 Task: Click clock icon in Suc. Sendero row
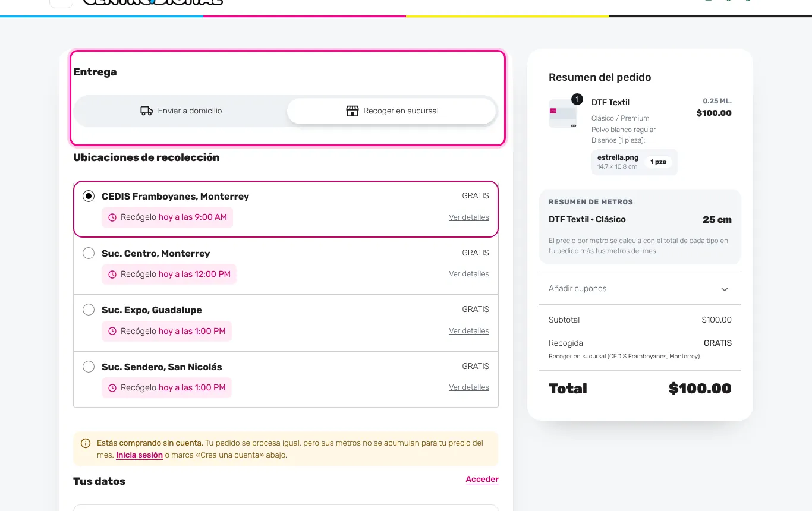tap(112, 388)
